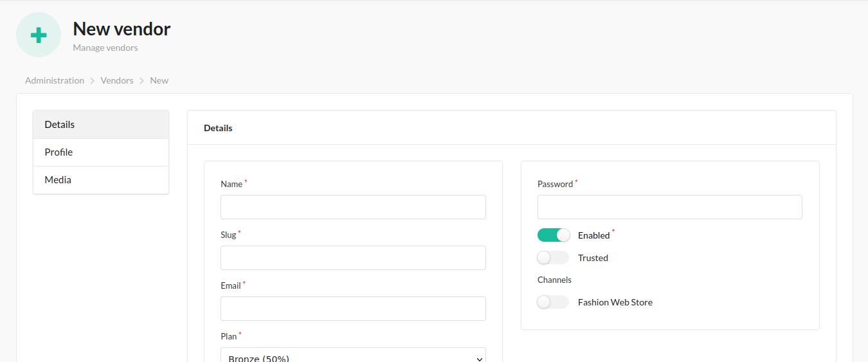Click the New breadcrumb item
868x362 pixels.
pyautogui.click(x=159, y=80)
